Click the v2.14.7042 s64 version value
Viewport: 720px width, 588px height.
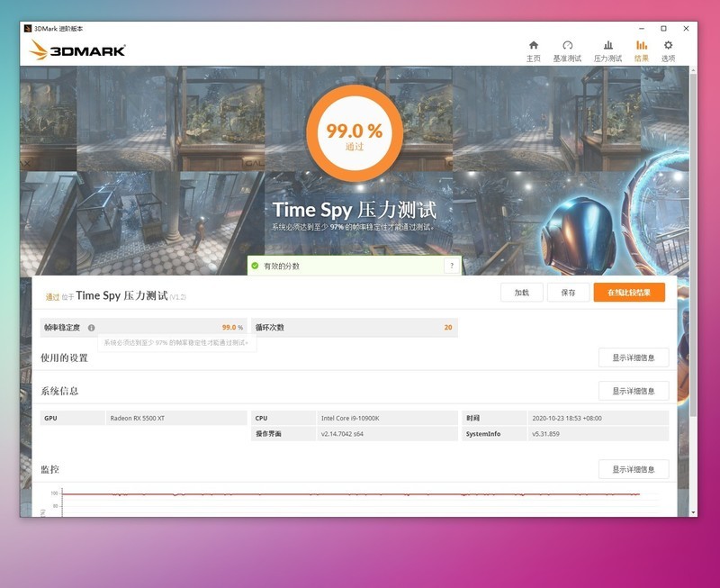pos(342,434)
